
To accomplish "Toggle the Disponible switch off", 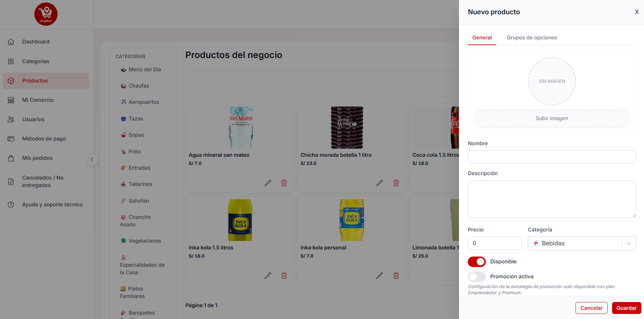I will tap(477, 262).
